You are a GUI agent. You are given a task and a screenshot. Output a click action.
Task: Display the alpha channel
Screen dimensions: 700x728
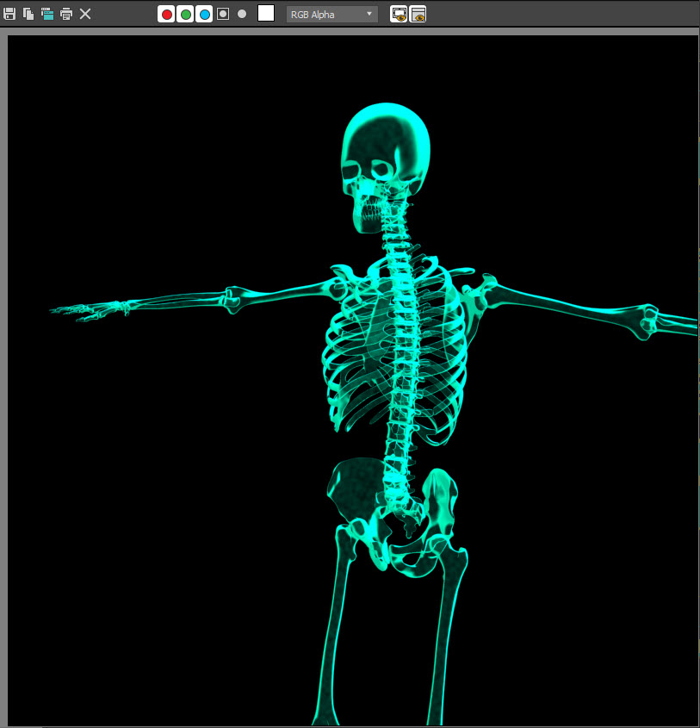coord(223,14)
